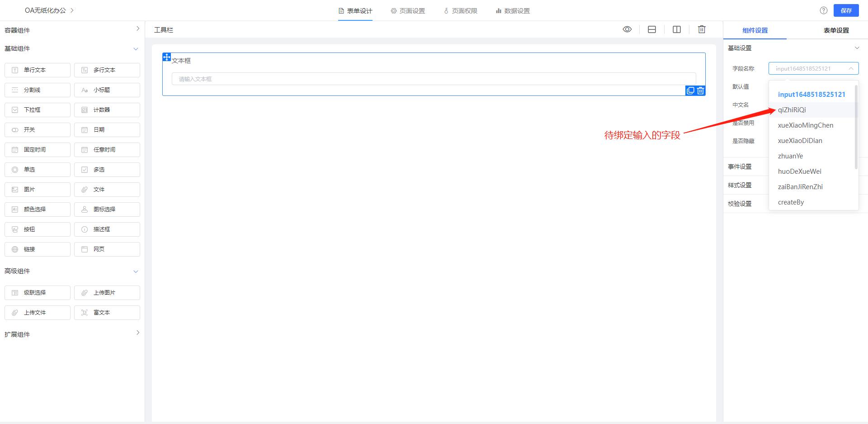This screenshot has height=424, width=868.
Task: Switch to the 页面设置 tab
Action: click(408, 11)
